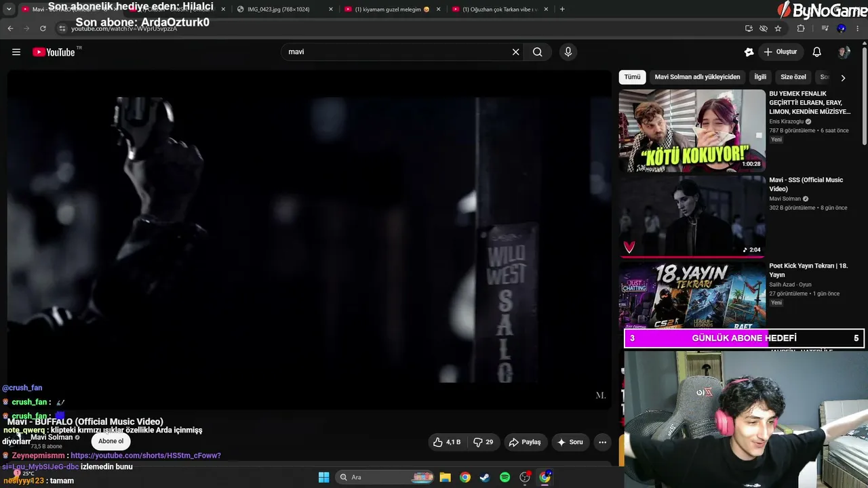Image resolution: width=868 pixels, height=488 pixels.
Task: Like the video with thumbs up
Action: 446,442
